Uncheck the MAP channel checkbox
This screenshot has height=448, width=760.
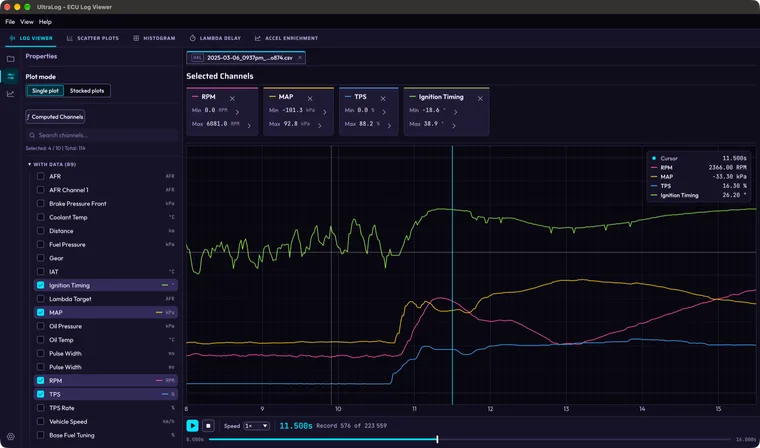coord(41,312)
